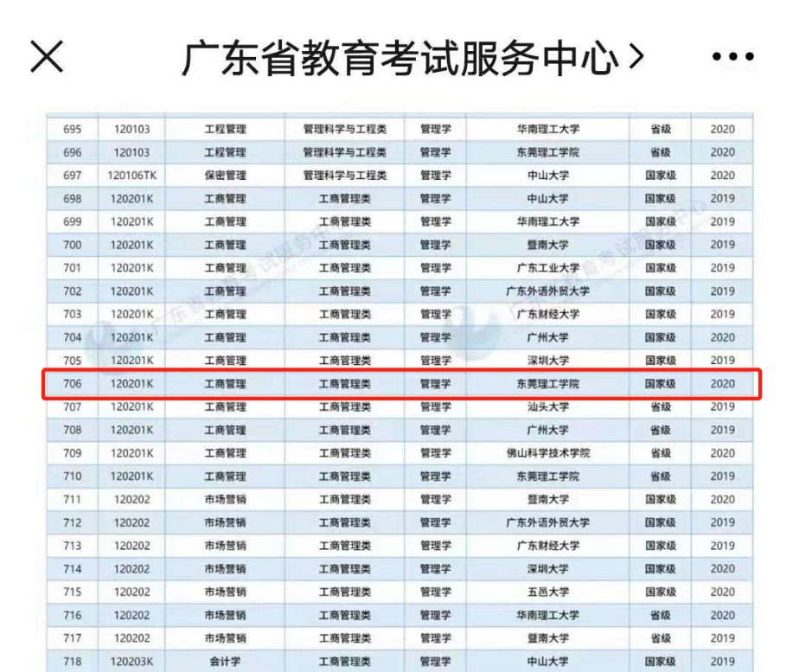Tap 市场营销 in row 711
799x672 pixels.
point(225,500)
